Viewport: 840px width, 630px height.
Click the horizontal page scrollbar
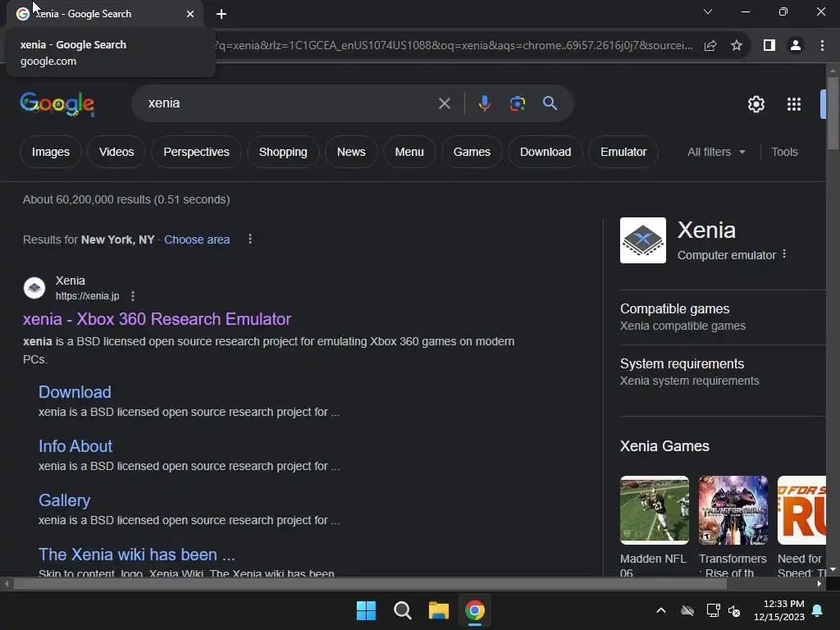coord(370,584)
